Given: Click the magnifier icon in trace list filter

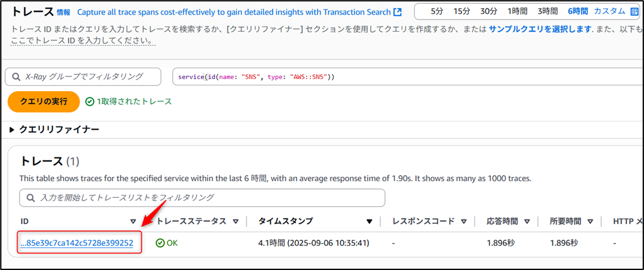Looking at the screenshot, I should (29, 198).
